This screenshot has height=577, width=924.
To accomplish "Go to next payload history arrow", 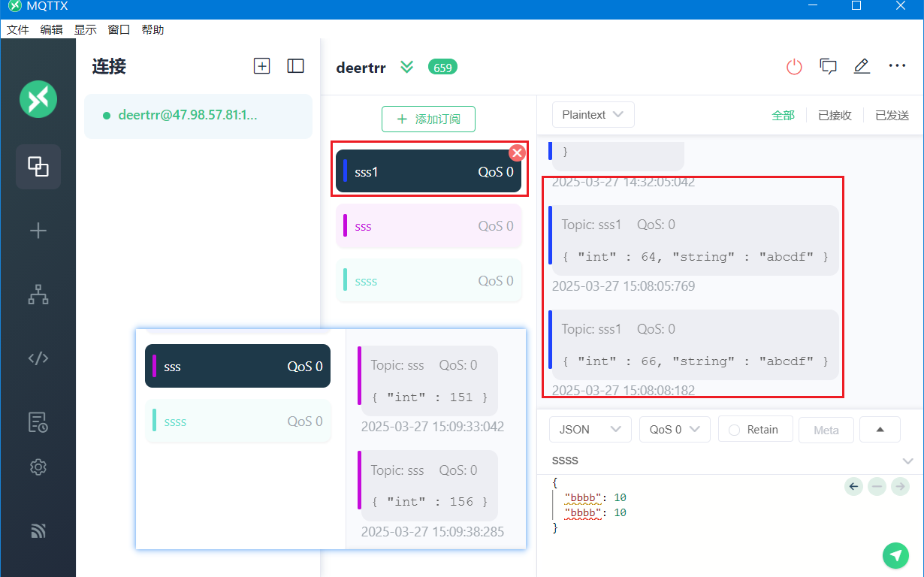I will (900, 487).
